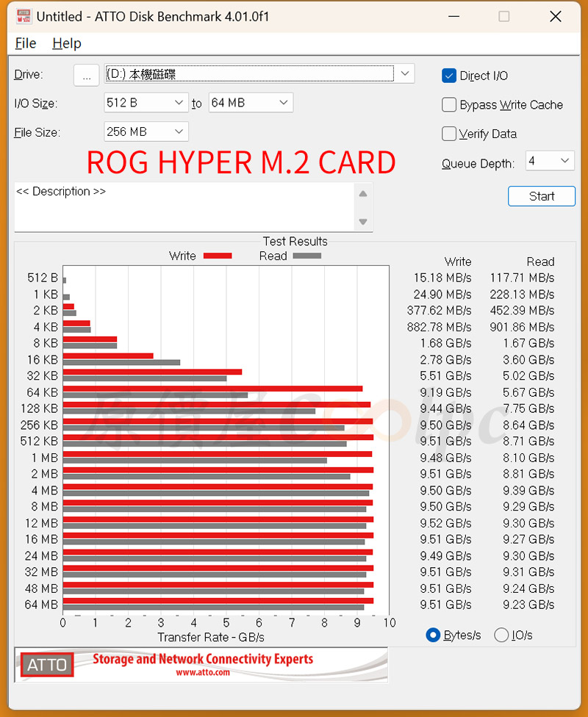Open the minimum I/O Size dropdown showing 512 B
Screen dimensions: 588x717
pos(146,103)
